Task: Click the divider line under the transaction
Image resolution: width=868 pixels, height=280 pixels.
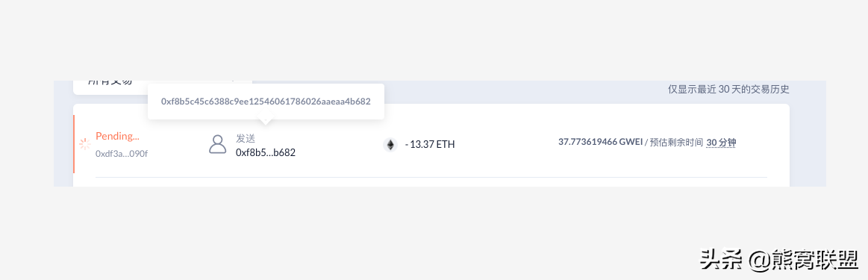Action: tap(431, 178)
